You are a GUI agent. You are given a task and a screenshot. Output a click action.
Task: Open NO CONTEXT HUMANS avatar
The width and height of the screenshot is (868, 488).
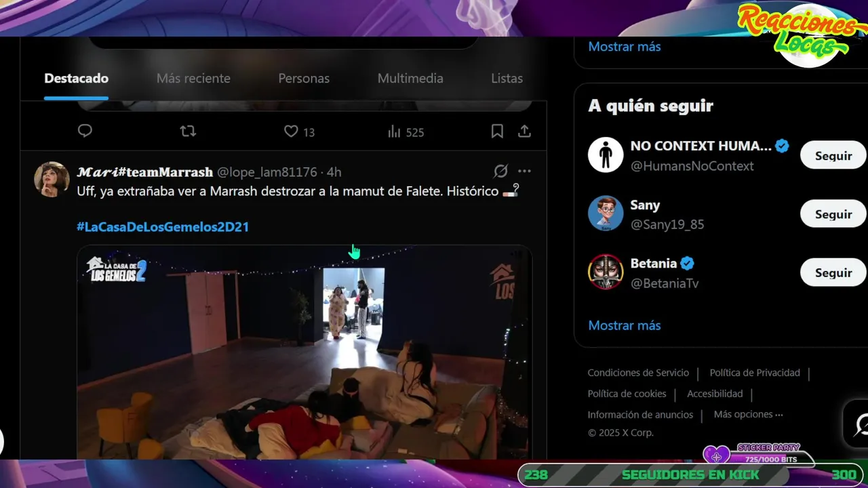tap(606, 155)
